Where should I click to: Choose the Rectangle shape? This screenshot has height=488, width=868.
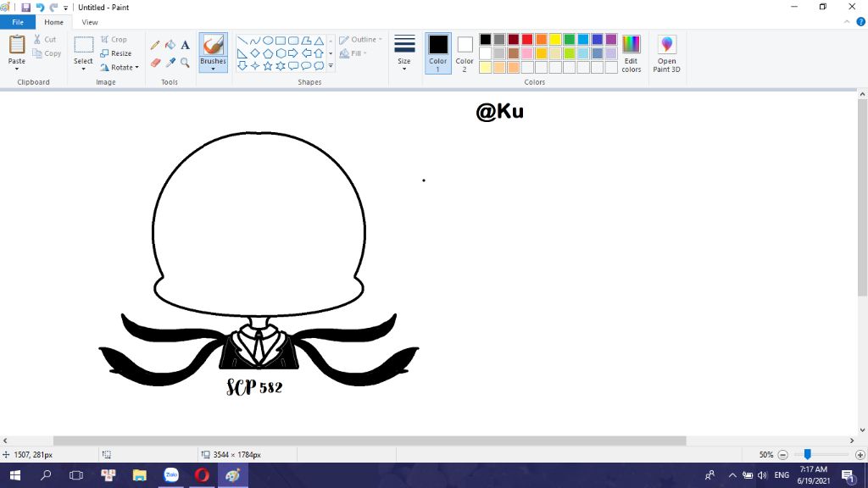[280, 41]
